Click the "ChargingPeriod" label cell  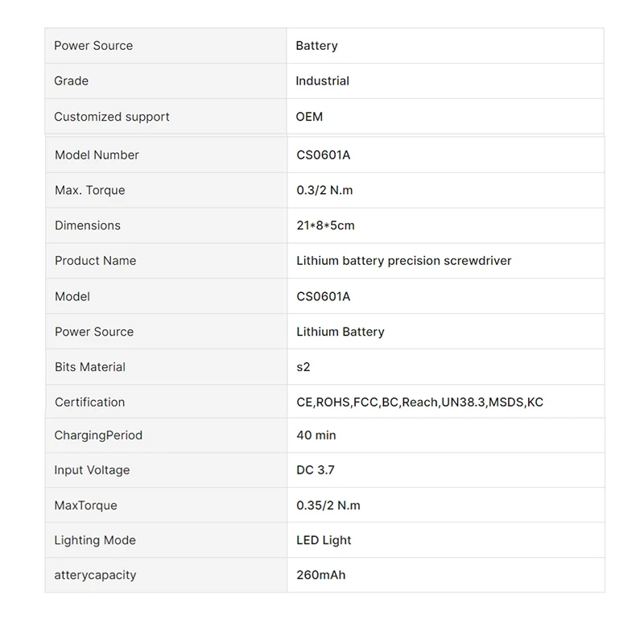[x=98, y=436]
